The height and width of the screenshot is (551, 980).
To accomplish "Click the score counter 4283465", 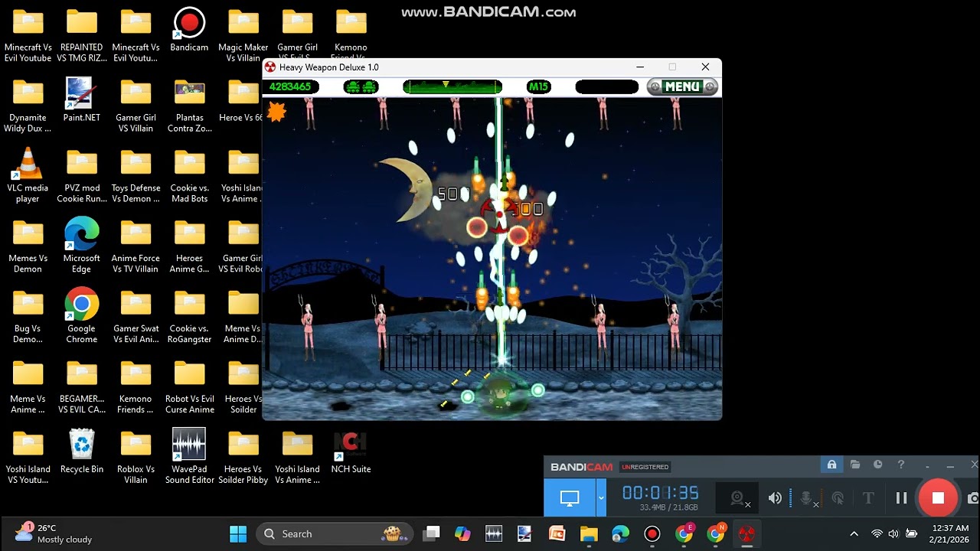I will point(290,86).
